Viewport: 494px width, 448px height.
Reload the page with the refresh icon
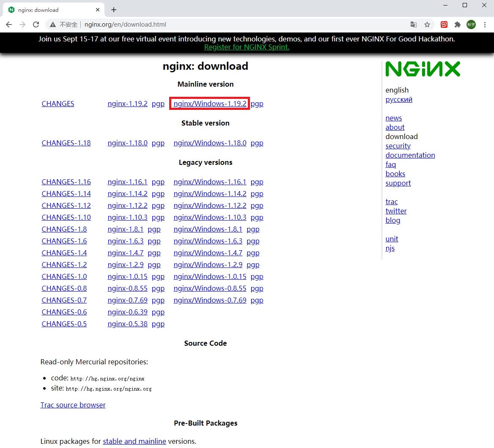click(36, 25)
